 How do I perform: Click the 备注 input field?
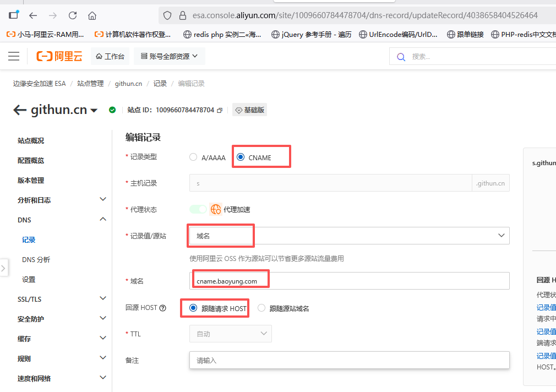pos(349,361)
